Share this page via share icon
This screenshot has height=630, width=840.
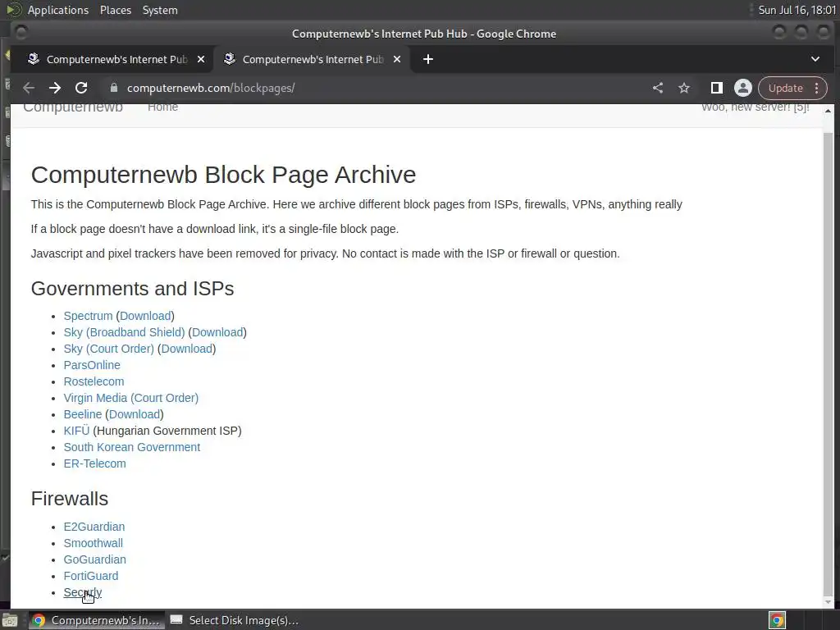[658, 88]
